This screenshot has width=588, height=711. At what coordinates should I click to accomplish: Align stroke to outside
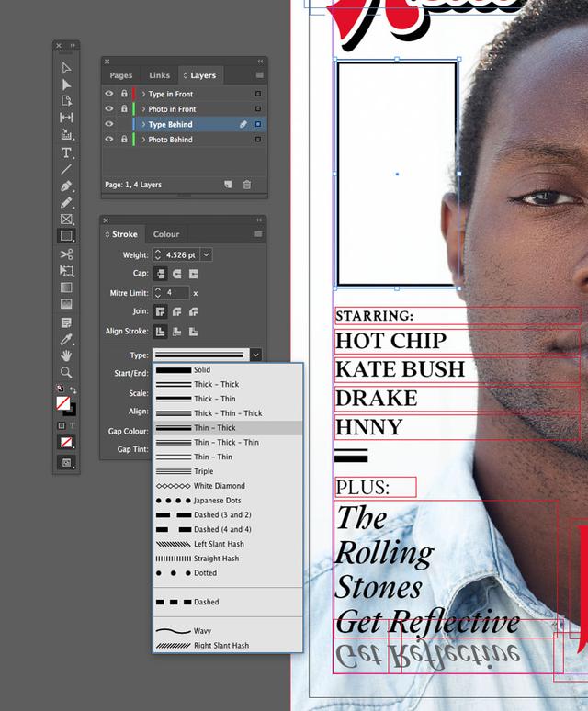(x=193, y=332)
